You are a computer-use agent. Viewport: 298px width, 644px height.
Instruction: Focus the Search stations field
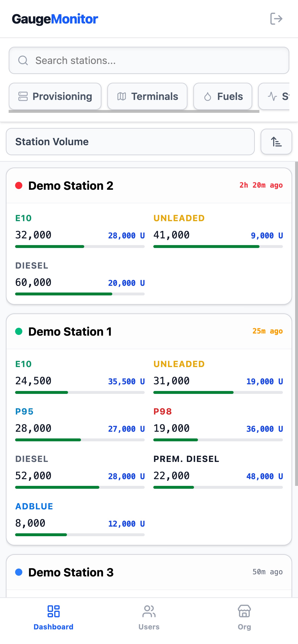tap(149, 60)
